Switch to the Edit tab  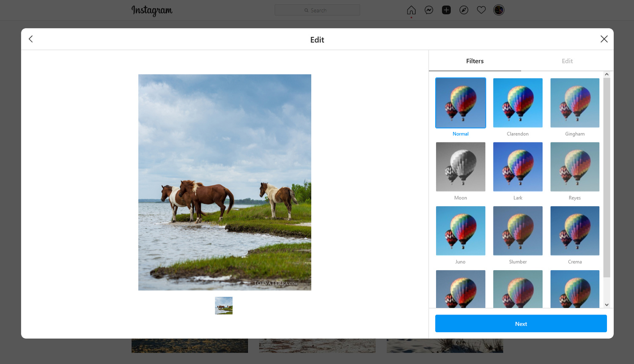567,61
